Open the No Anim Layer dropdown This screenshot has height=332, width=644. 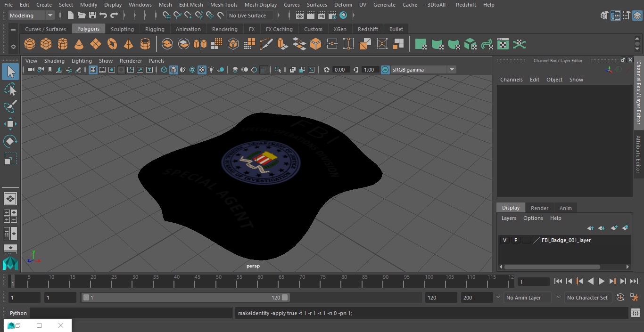pyautogui.click(x=528, y=298)
